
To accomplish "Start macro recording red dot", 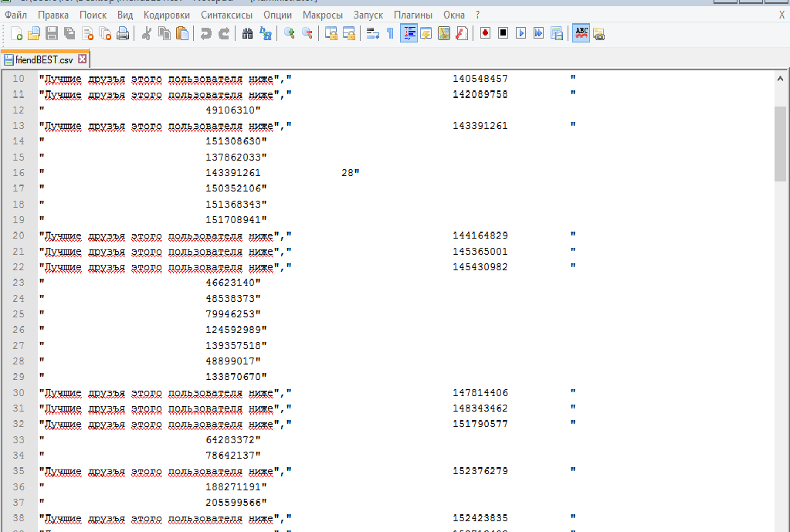I will [485, 33].
